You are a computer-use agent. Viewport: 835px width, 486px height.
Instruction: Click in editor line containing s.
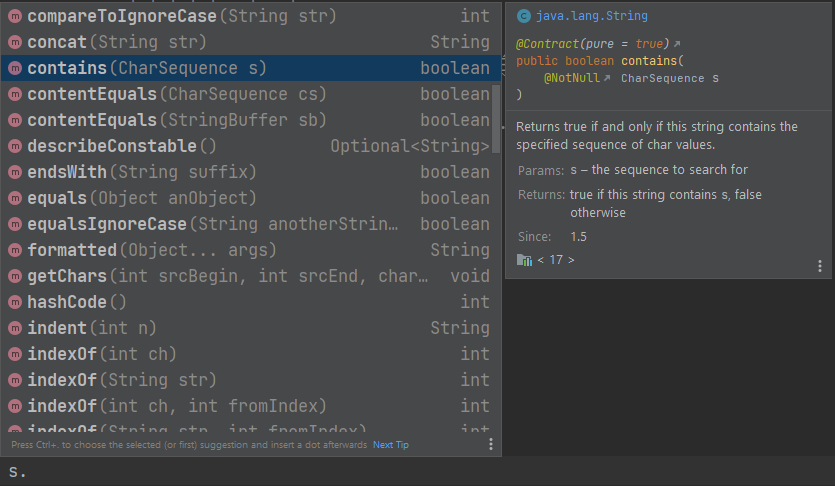418,472
